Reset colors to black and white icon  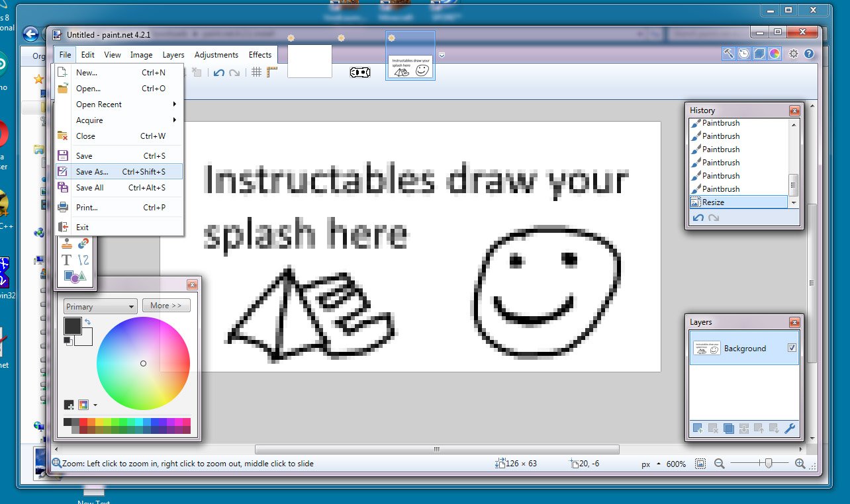click(68, 341)
